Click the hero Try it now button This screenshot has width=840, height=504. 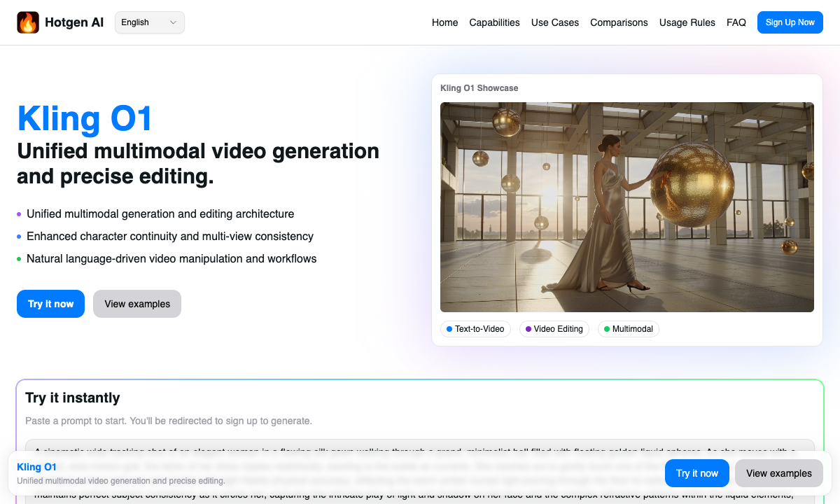pos(50,304)
